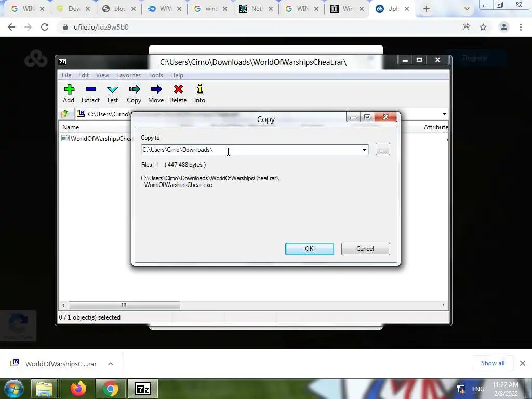
Task: Open the Tools menu
Action: pos(155,75)
